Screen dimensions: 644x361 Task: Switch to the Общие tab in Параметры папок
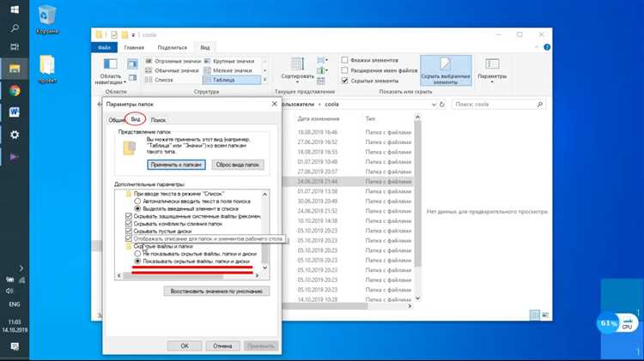pyautogui.click(x=116, y=120)
